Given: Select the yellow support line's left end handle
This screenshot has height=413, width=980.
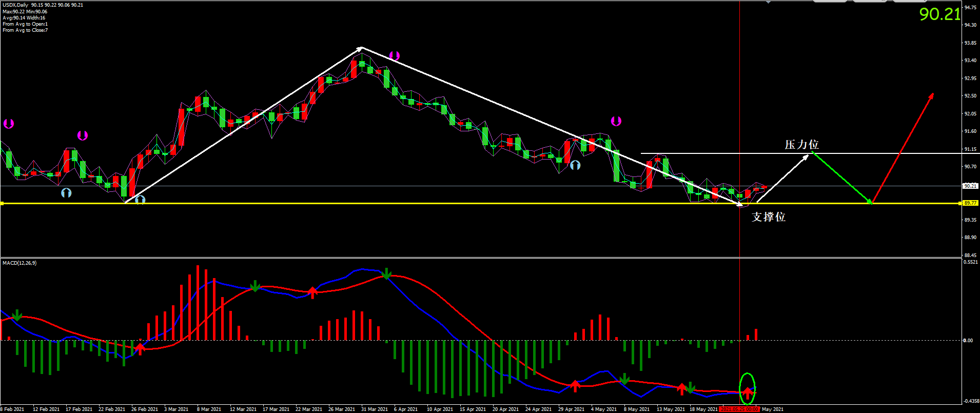Looking at the screenshot, I should [x=2, y=204].
